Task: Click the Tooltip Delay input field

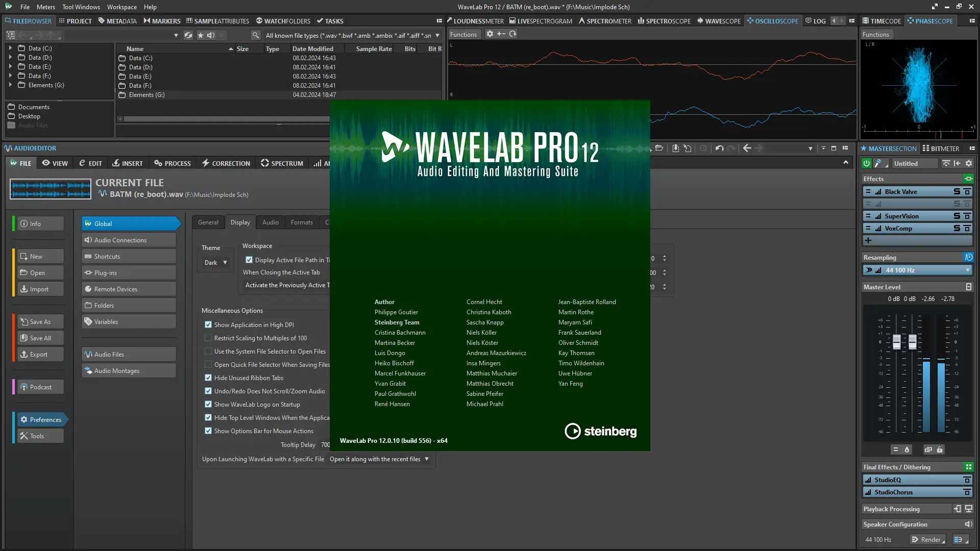Action: pyautogui.click(x=325, y=444)
